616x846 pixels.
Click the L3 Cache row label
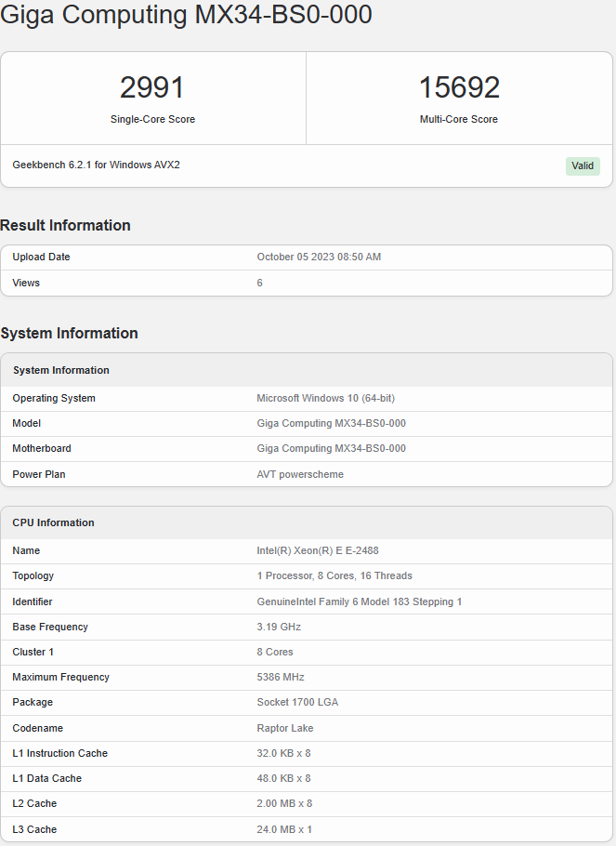[34, 829]
